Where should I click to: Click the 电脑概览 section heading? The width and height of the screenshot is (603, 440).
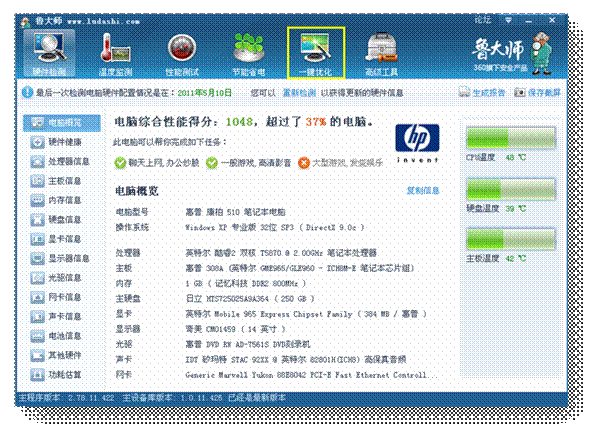tap(137, 191)
